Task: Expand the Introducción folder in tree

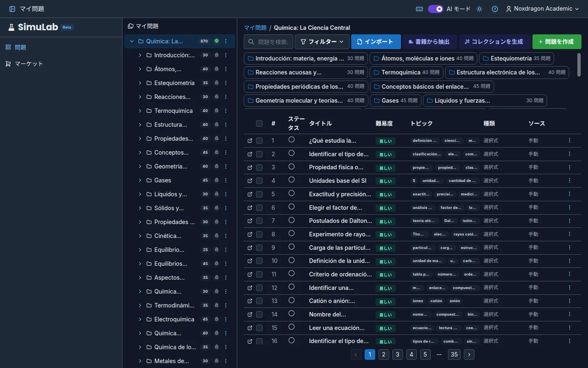Action: coord(140,55)
